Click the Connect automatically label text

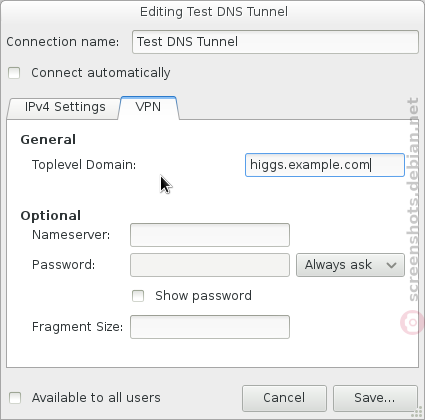point(101,73)
